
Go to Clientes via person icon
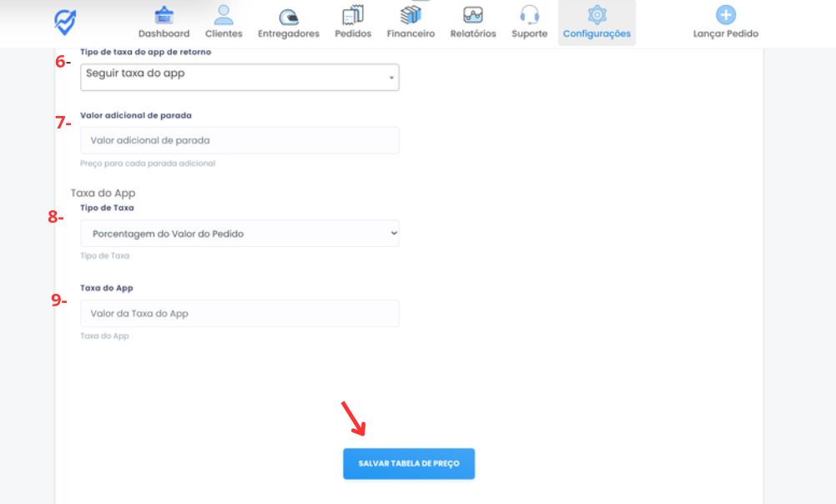[224, 15]
